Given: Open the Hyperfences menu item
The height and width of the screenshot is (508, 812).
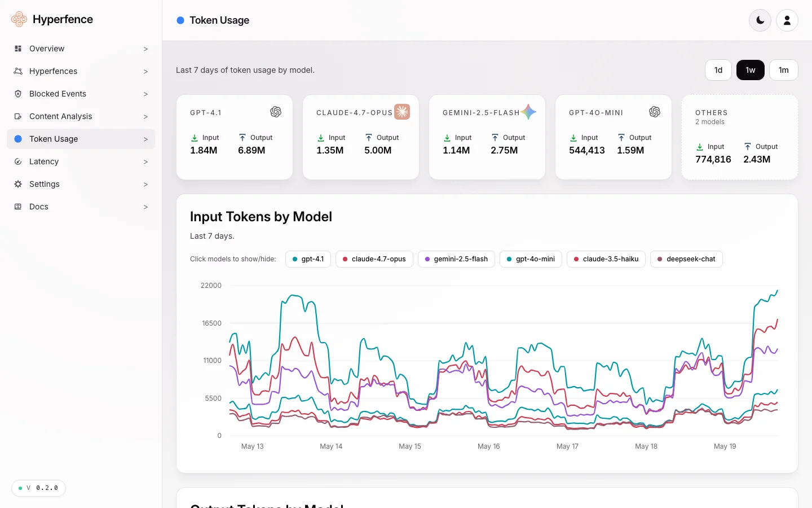Looking at the screenshot, I should [81, 71].
